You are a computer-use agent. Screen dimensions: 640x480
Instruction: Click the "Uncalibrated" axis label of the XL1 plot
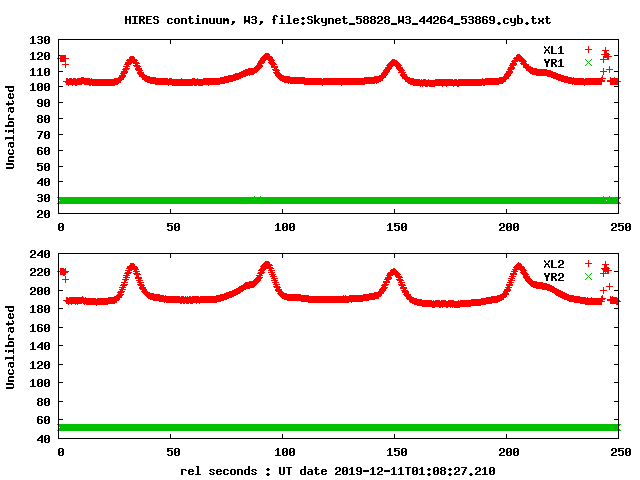click(x=10, y=127)
